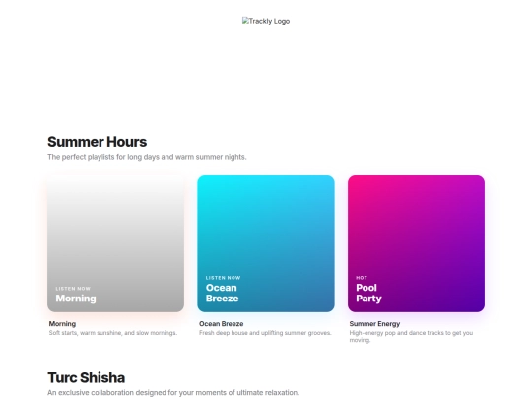Click the Summer Hours section heading
Viewport: 532px width, 399px height.
[x=97, y=142]
